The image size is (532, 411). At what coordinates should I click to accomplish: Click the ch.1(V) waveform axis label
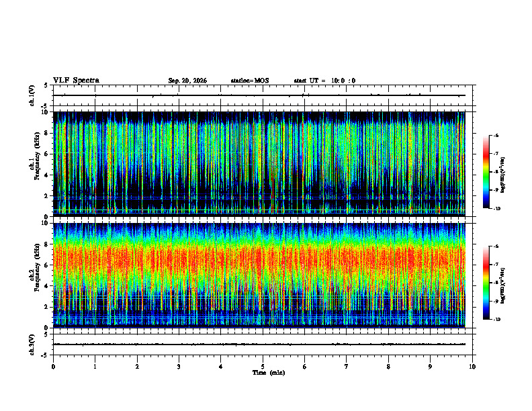tap(32, 95)
